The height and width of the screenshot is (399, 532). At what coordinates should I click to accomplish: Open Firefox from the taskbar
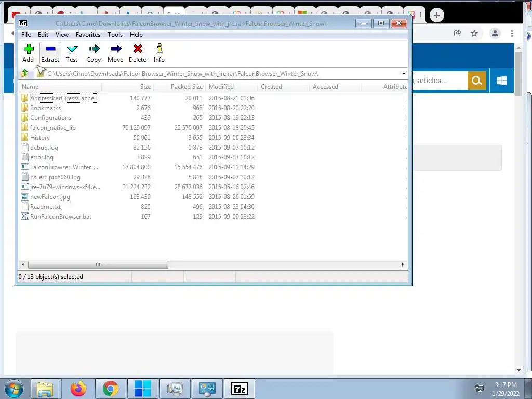tap(78, 389)
